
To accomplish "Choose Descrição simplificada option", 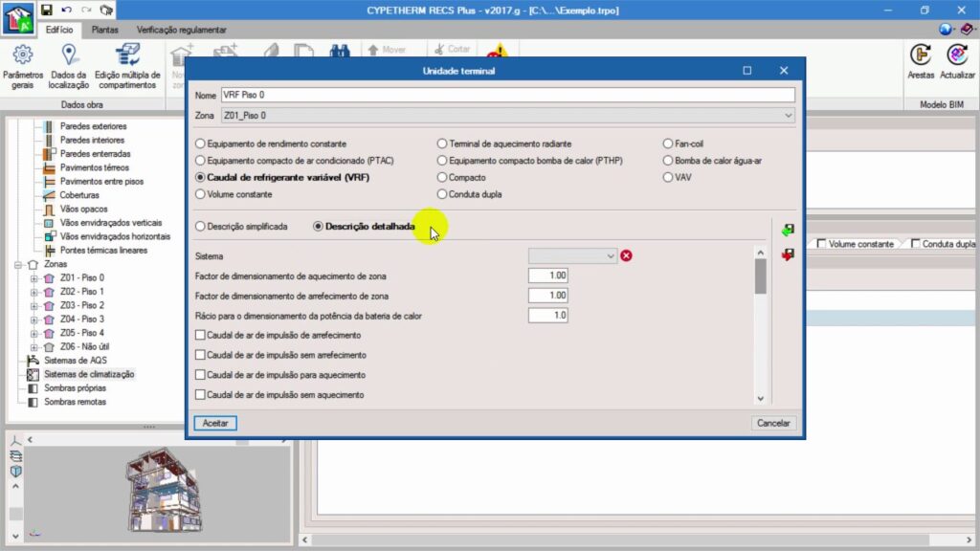I will click(200, 227).
